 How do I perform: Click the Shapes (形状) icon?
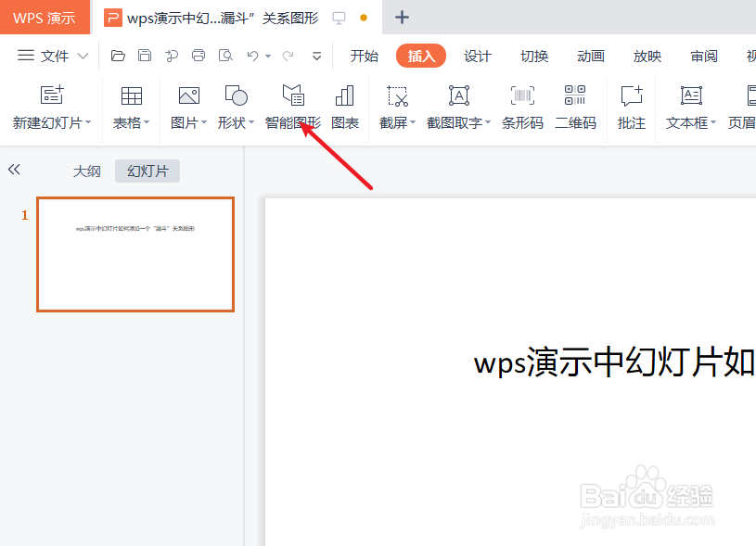click(237, 95)
